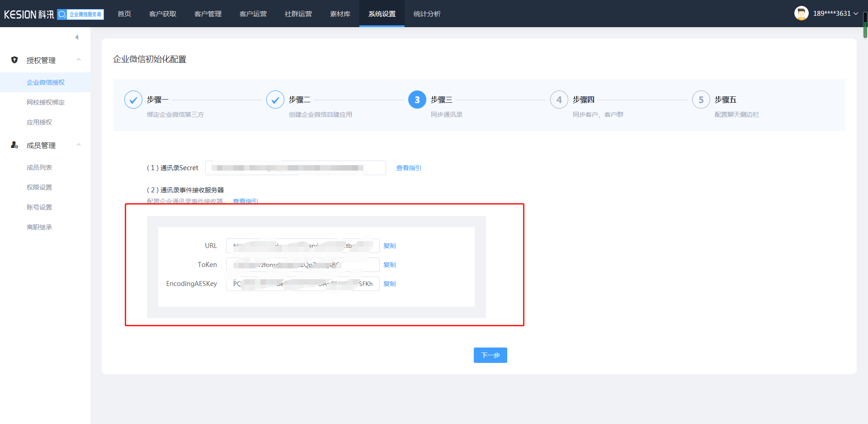Click step two checkmark circle
This screenshot has height=424, width=868.
coord(275,100)
